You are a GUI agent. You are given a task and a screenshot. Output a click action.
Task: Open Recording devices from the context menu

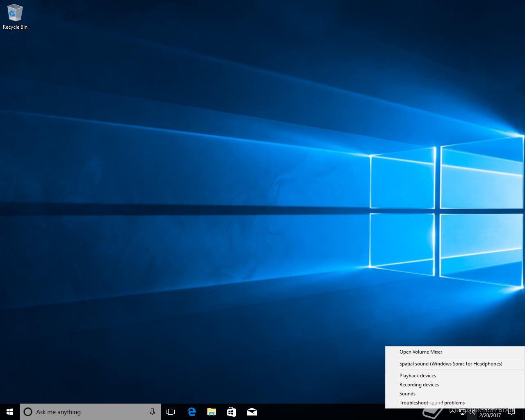[455, 385]
